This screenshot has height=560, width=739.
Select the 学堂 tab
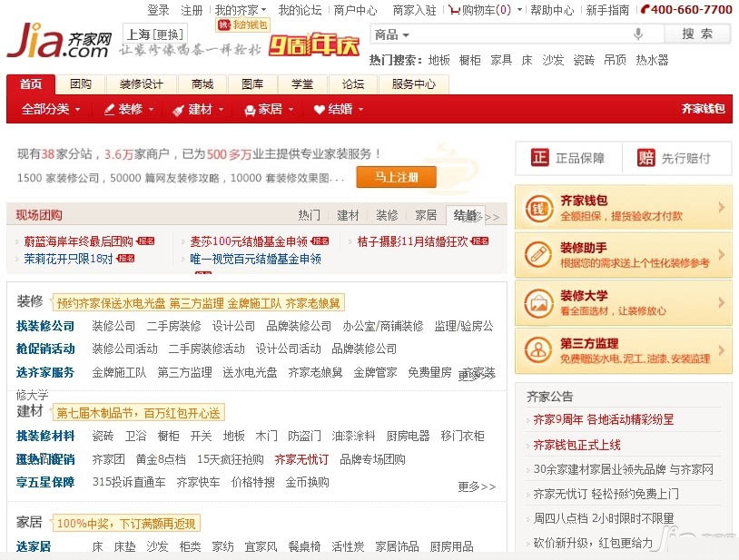(x=302, y=84)
